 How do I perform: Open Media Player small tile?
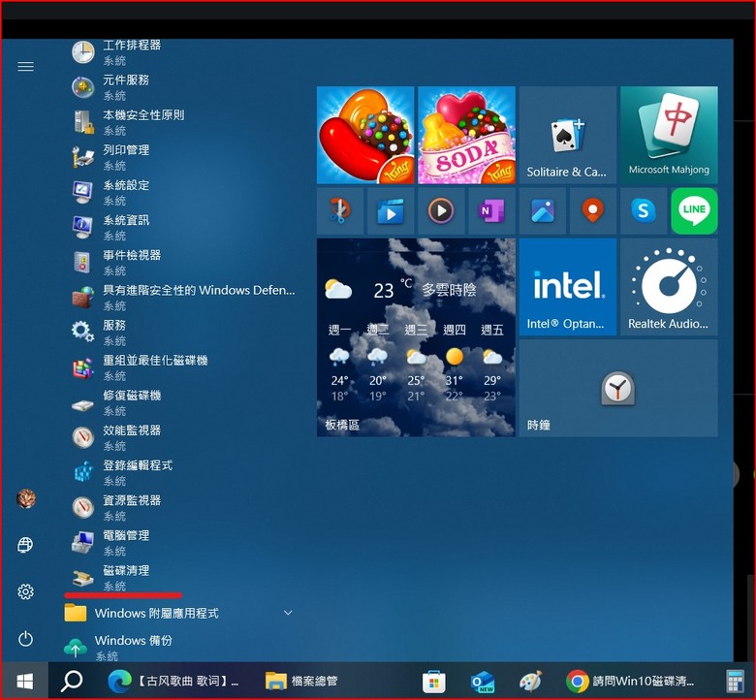(x=441, y=210)
